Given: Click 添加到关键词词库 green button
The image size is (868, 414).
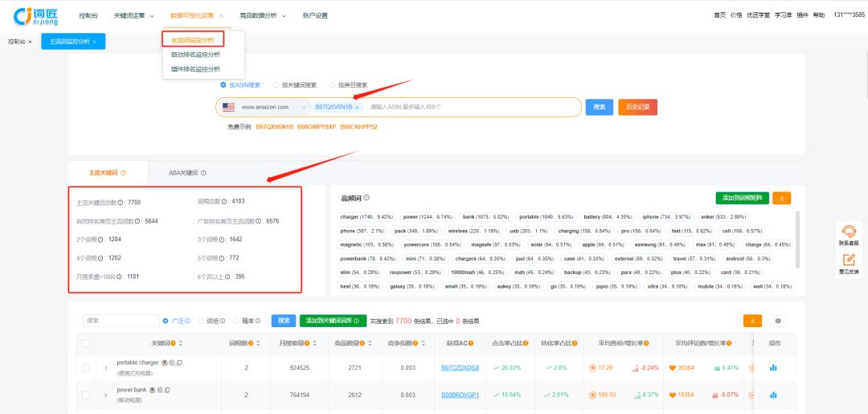Looking at the screenshot, I should (x=333, y=321).
